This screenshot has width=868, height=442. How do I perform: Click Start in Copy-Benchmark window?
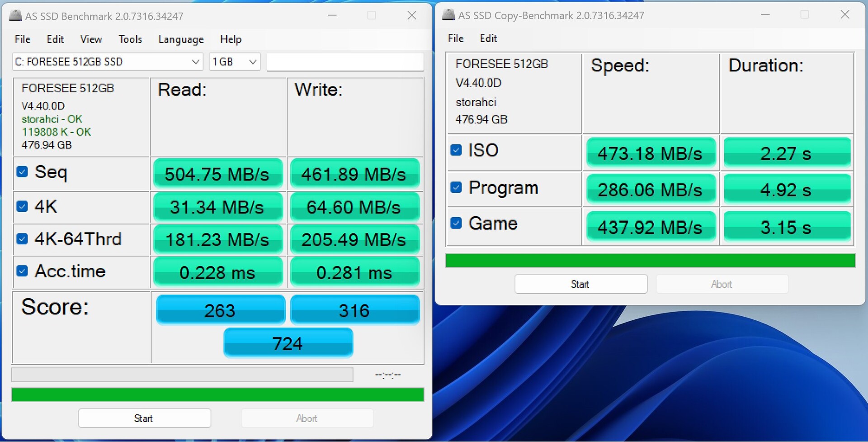pos(581,284)
